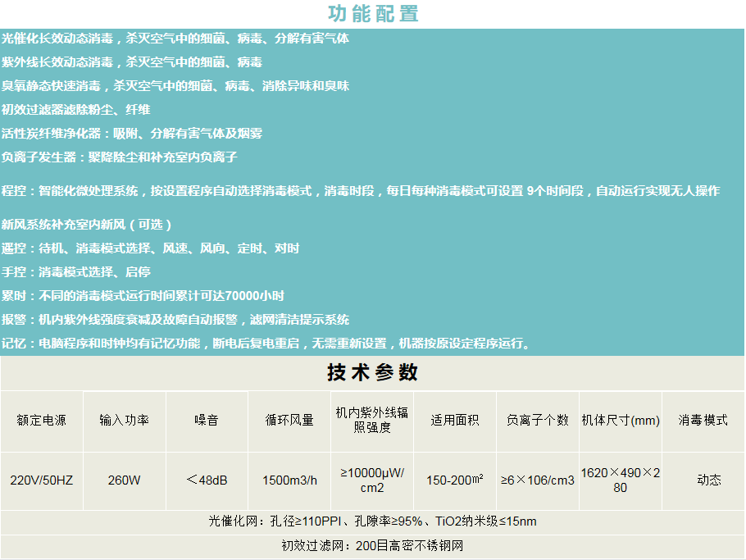Click the 技术参数 table heading

pos(373,373)
